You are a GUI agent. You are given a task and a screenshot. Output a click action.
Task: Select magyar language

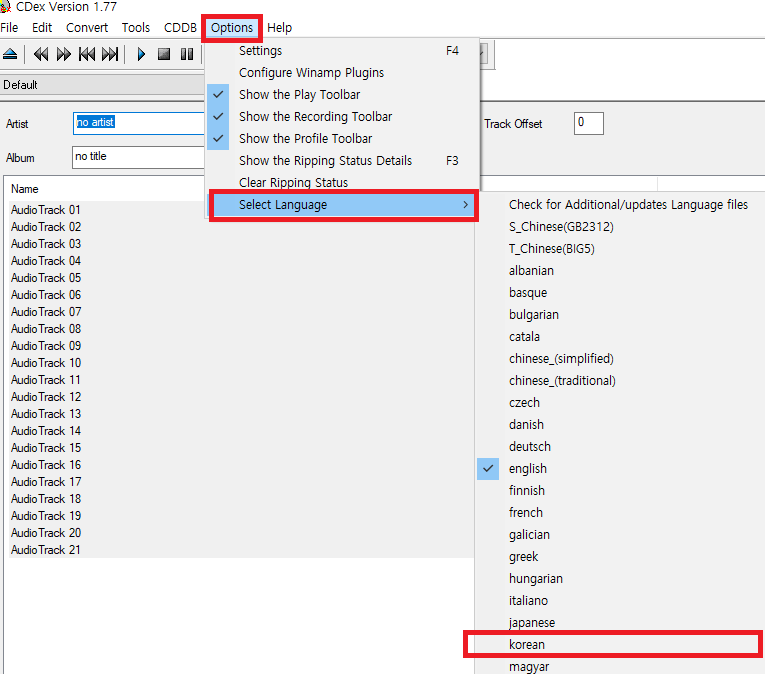coord(620,666)
